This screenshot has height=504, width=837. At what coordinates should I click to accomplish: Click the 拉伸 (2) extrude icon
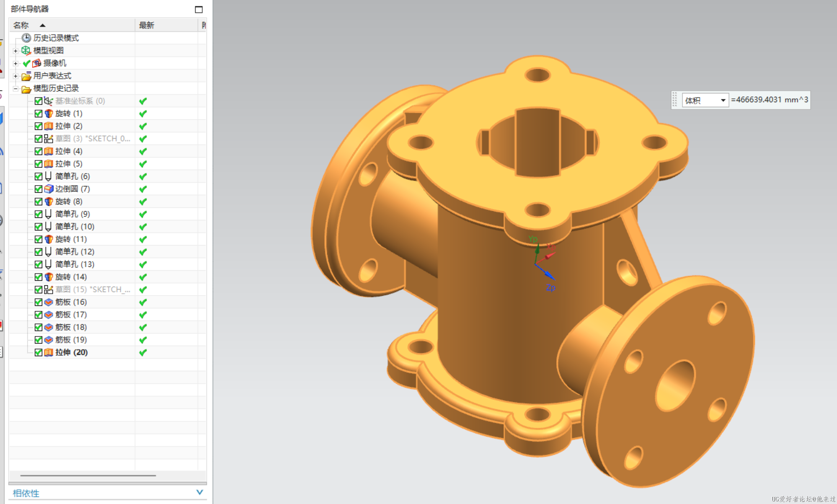(x=49, y=126)
